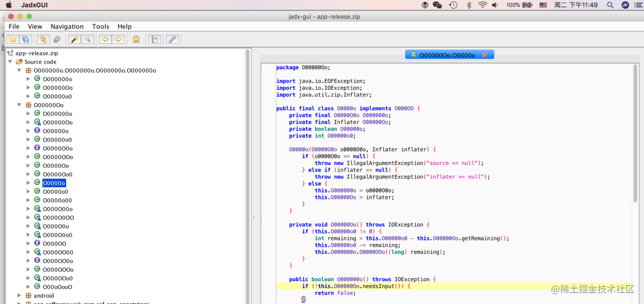The image size is (644, 304).
Task: Open the View menu
Action: coord(35,26)
